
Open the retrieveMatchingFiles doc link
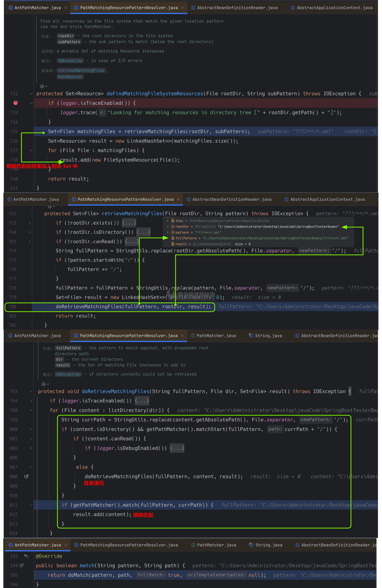81,70
